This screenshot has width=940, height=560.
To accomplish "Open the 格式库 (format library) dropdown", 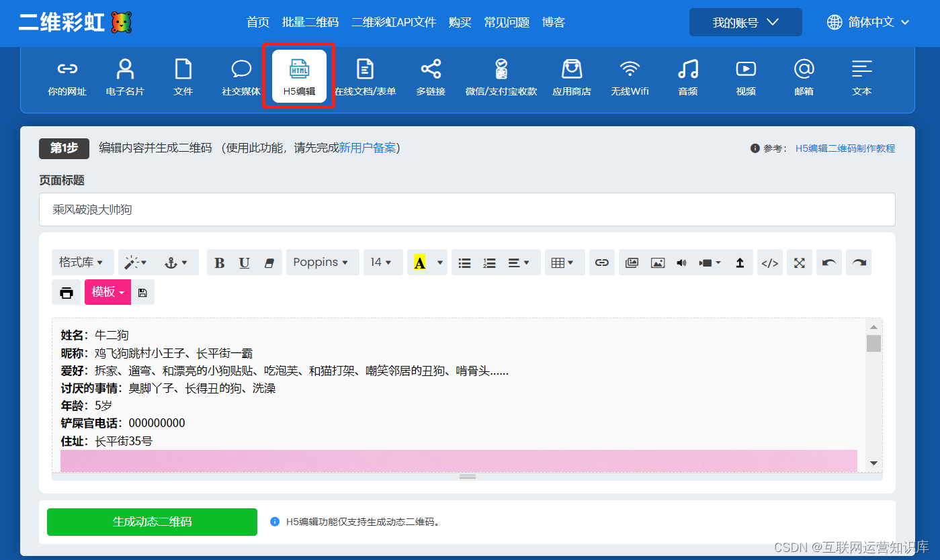I will point(83,263).
